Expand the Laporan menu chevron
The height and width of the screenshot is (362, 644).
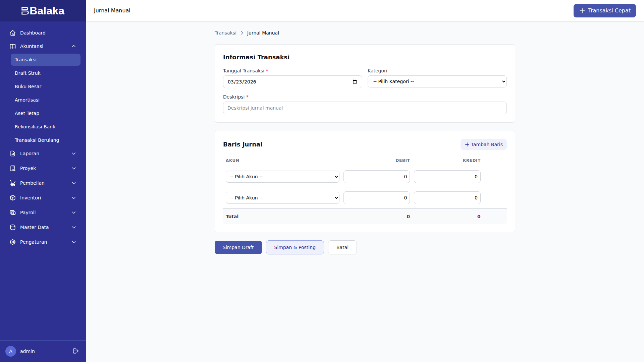(x=74, y=154)
